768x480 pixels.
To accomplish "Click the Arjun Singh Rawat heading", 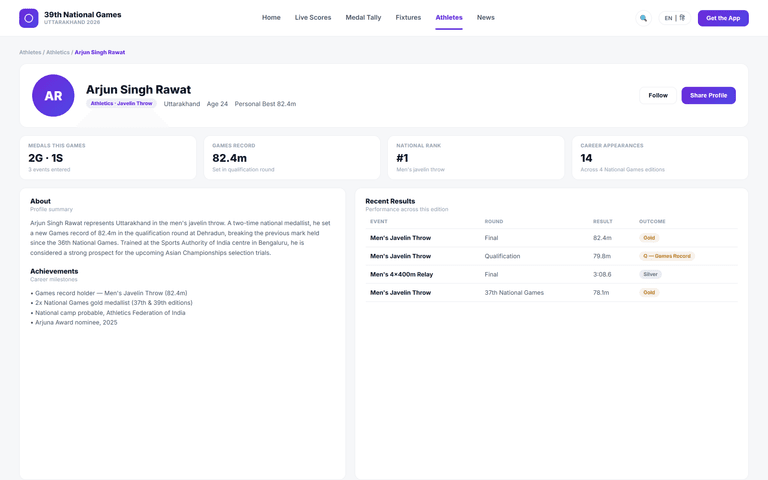I will pyautogui.click(x=139, y=90).
